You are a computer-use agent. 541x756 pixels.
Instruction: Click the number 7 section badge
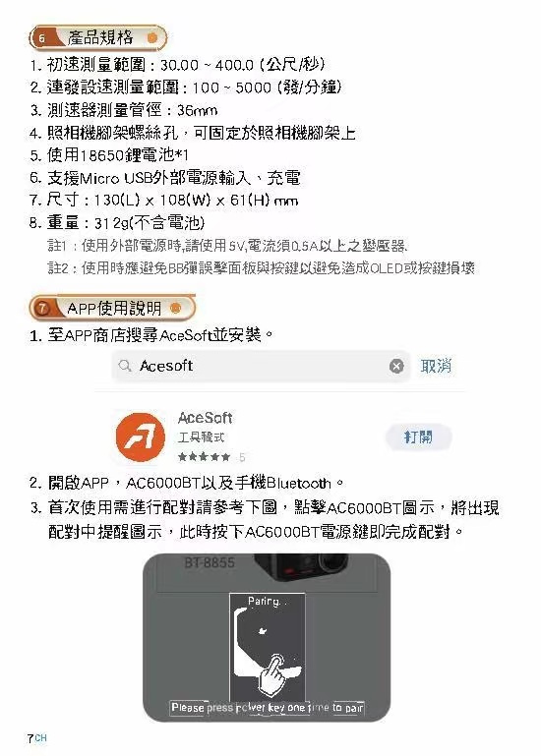[43, 308]
